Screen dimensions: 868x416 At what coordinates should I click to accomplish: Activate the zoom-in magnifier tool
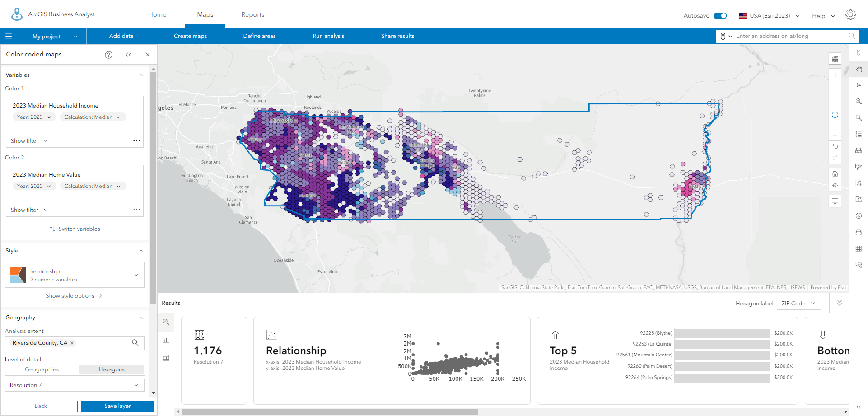coord(859,101)
